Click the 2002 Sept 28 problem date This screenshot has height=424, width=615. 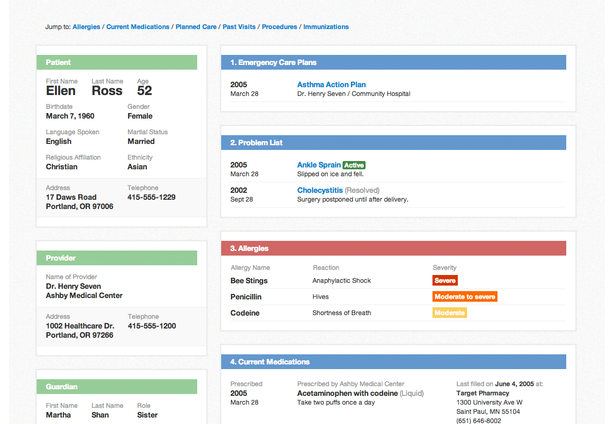[x=242, y=195]
